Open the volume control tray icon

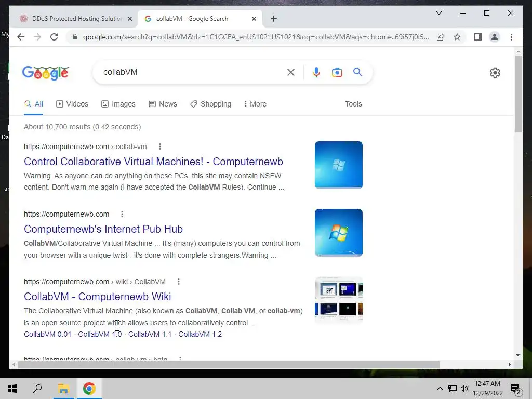click(464, 389)
